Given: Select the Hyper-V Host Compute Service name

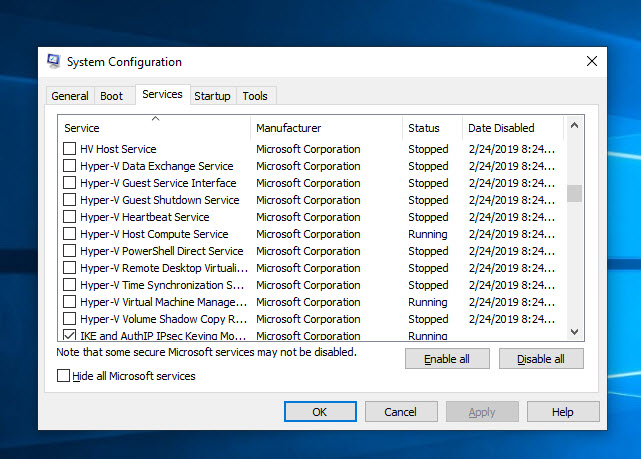Looking at the screenshot, I should pos(154,234).
